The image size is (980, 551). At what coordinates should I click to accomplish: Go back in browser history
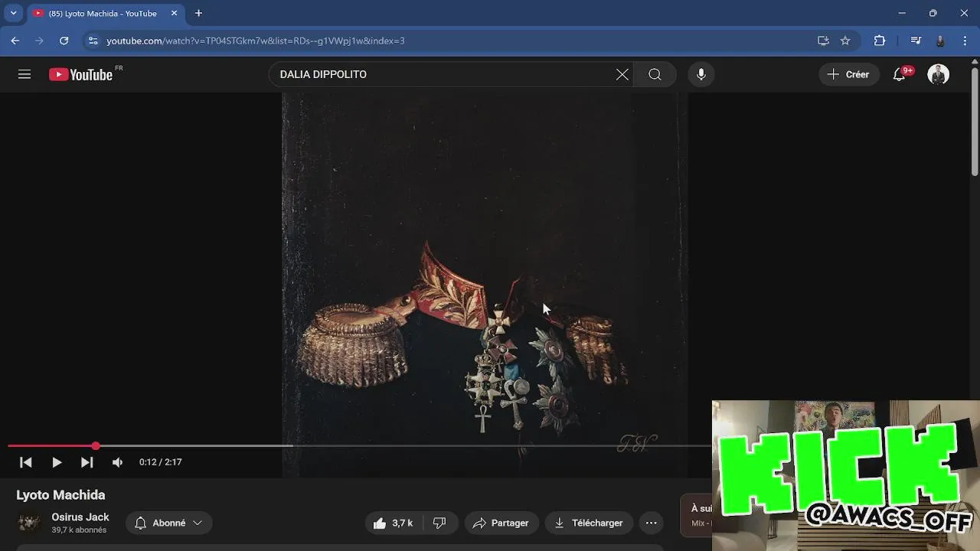pyautogui.click(x=15, y=41)
